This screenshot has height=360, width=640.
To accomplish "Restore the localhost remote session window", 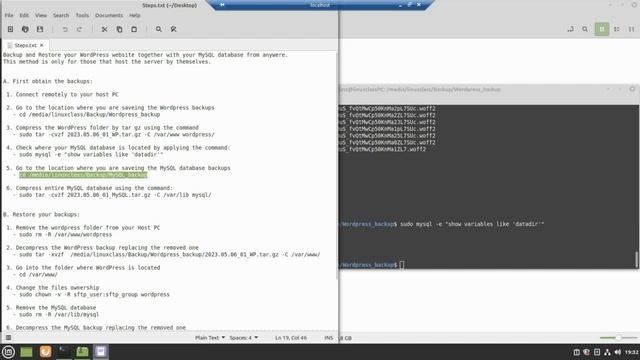I will click(409, 5).
